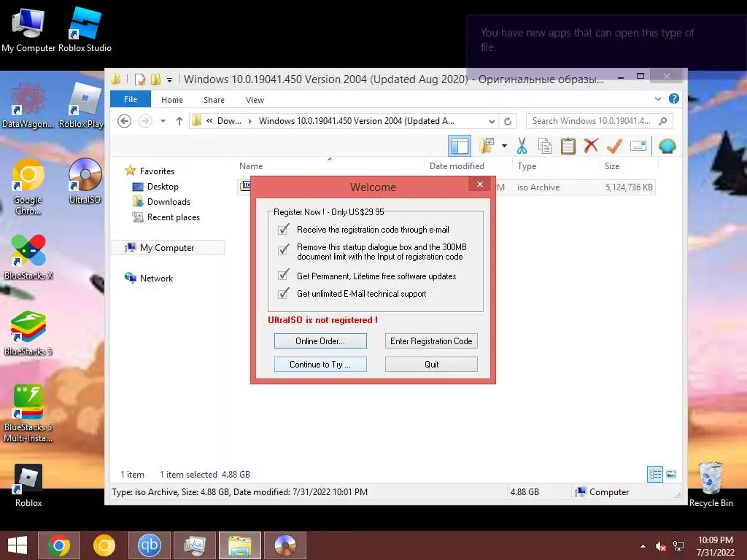Click the folder options toolbar icon
The width and height of the screenshot is (747, 560).
[487, 146]
